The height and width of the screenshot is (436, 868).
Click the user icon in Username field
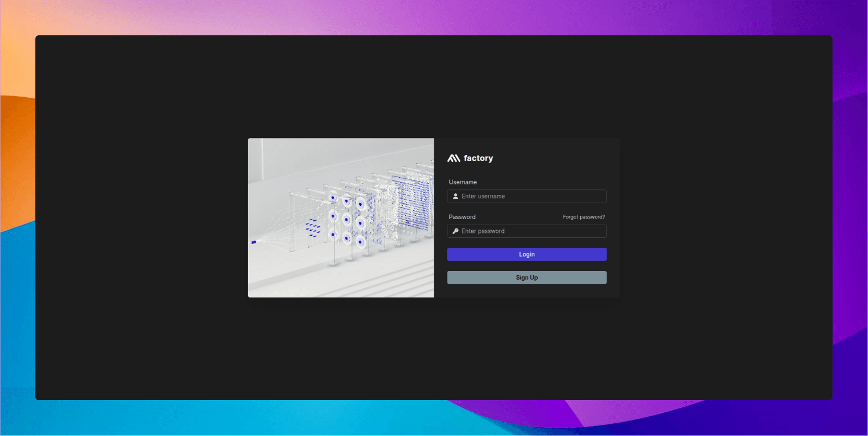pos(455,196)
